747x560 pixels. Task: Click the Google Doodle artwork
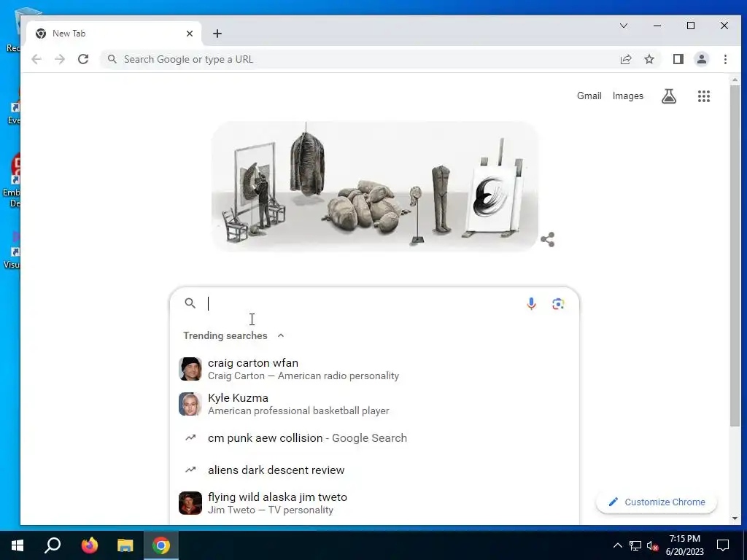click(374, 186)
